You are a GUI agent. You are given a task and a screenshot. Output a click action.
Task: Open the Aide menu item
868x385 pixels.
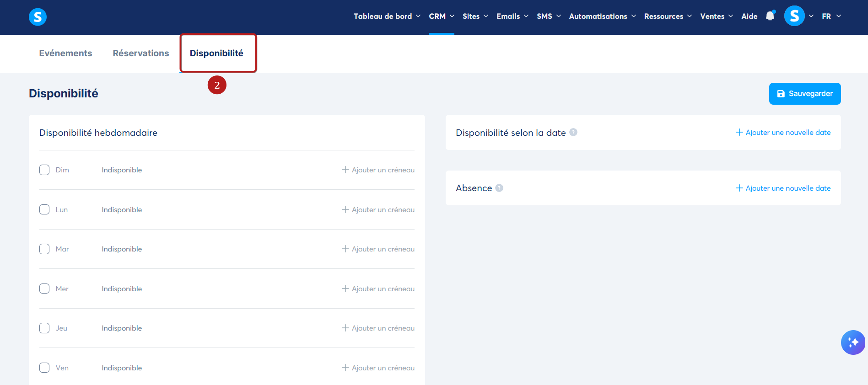(749, 16)
